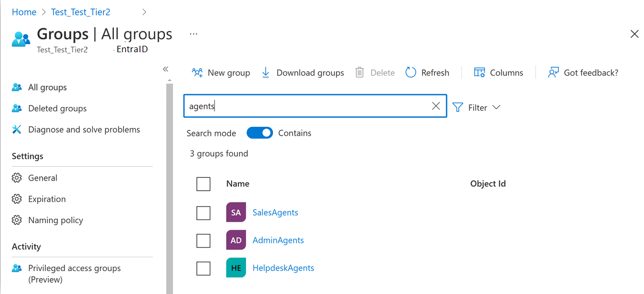Click the Got feedback? button label
The height and width of the screenshot is (294, 644).
click(x=591, y=72)
